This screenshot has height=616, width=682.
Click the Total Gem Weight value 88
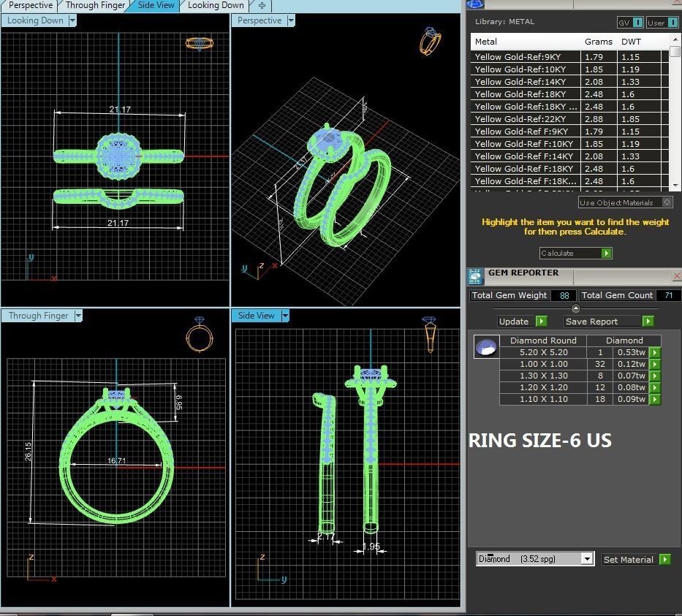pyautogui.click(x=564, y=296)
